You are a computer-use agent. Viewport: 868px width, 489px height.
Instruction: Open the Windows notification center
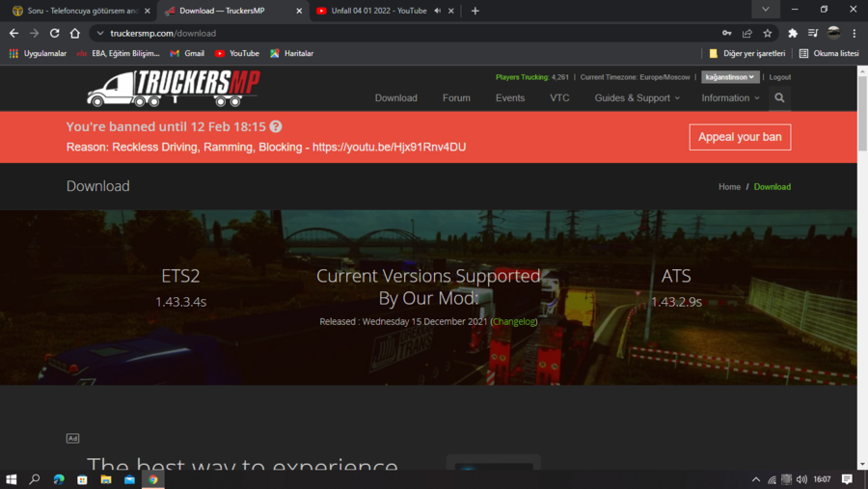pos(847,479)
